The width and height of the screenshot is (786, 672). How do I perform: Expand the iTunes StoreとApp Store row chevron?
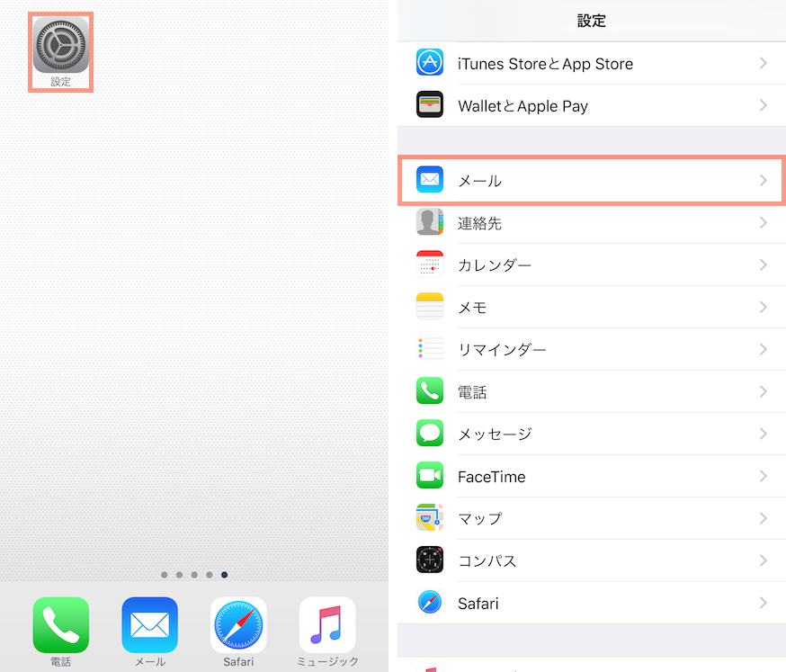point(763,63)
